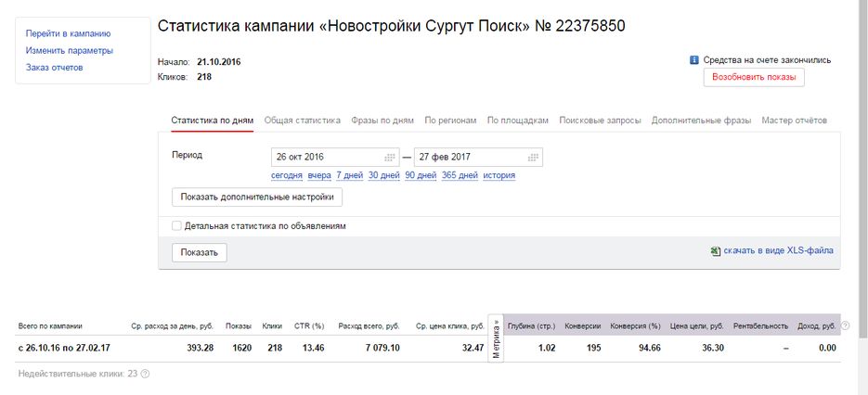Open the Фразы по дням tab
The image size is (868, 395).
pos(382,121)
